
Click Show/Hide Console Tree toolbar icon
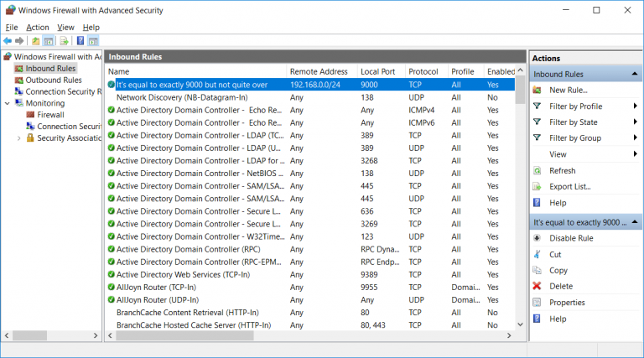pos(49,40)
